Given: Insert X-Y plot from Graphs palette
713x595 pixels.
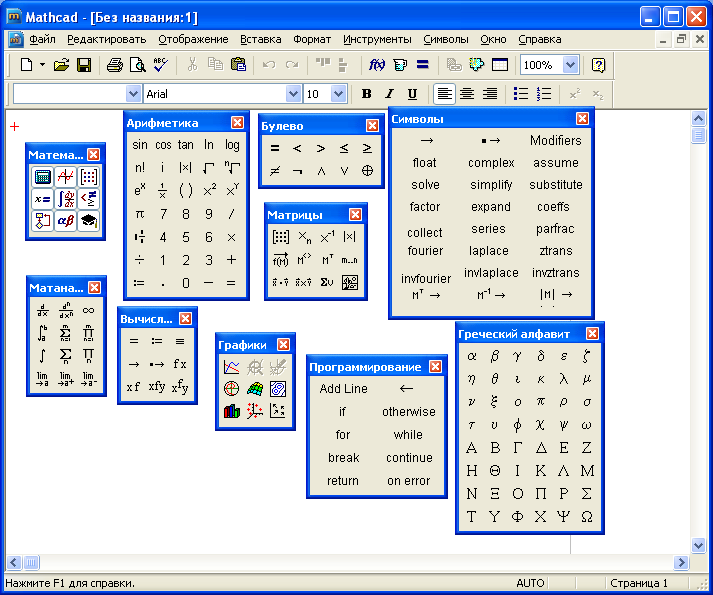Looking at the screenshot, I should point(232,367).
